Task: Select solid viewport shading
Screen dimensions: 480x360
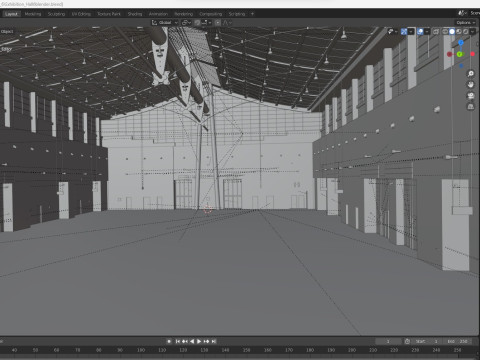Action: click(x=452, y=32)
